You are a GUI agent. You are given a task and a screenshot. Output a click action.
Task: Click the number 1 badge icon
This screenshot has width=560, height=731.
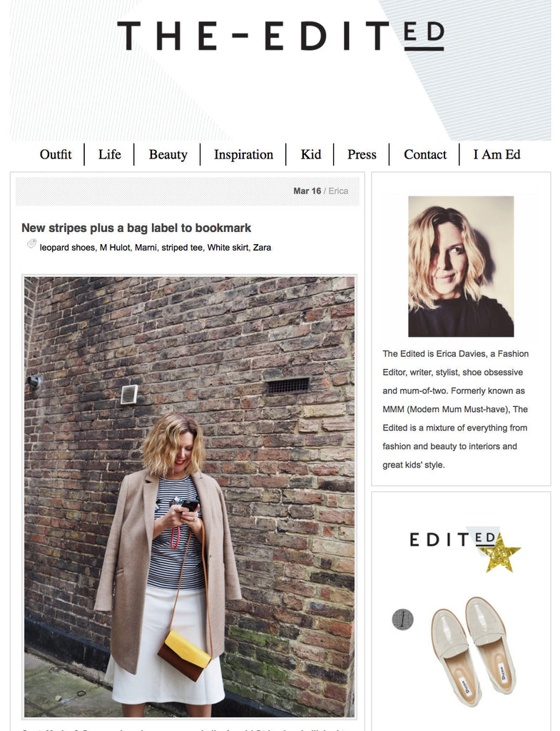[x=402, y=620]
